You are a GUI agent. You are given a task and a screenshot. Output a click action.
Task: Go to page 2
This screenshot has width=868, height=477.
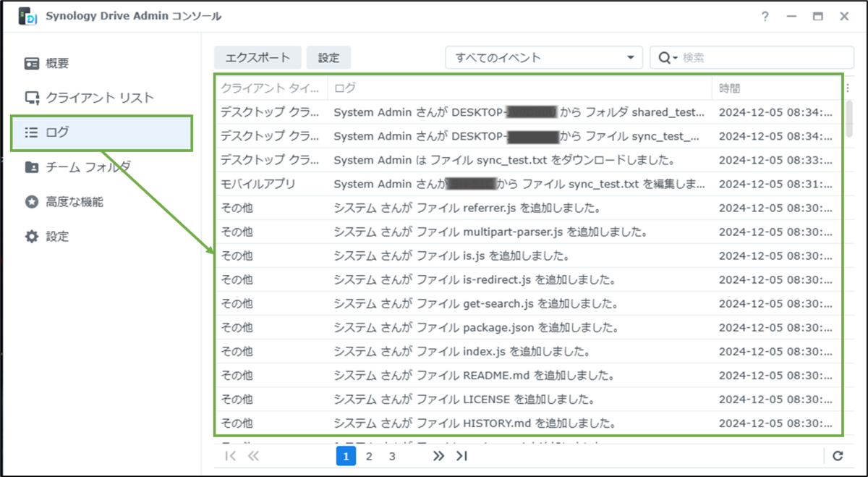(369, 456)
